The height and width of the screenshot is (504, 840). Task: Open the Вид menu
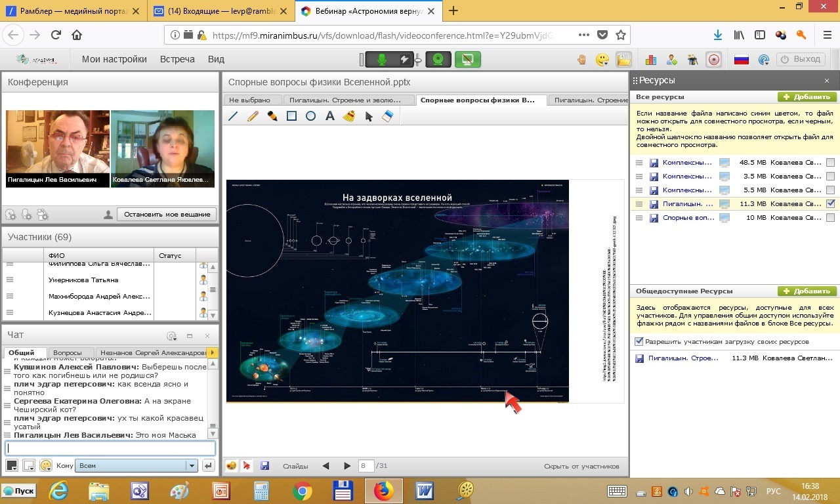216,59
